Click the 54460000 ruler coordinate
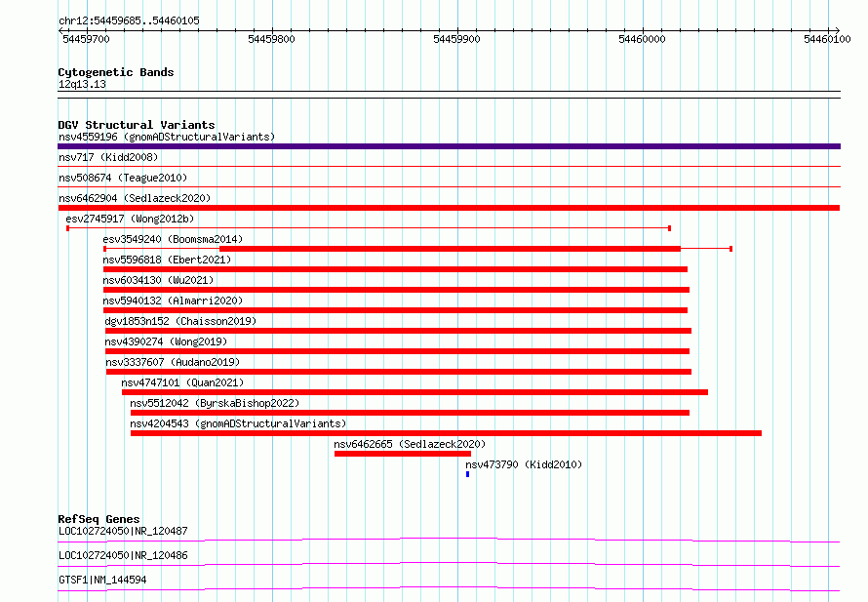Screen dimensions: 868x602 click(642, 39)
